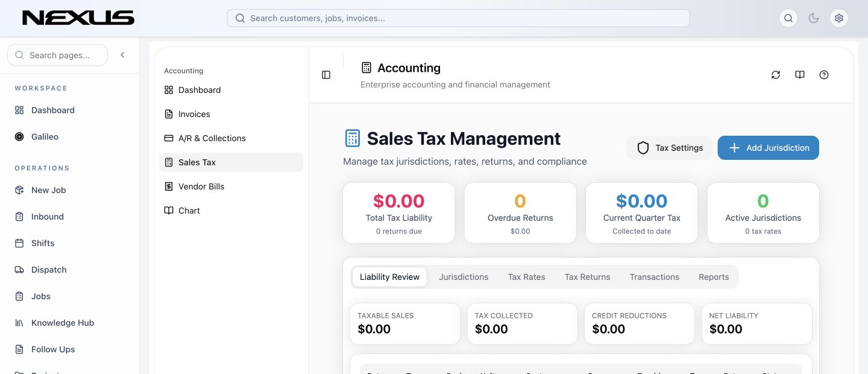Click the Dispatch truck icon
868x374 pixels.
coord(19,270)
